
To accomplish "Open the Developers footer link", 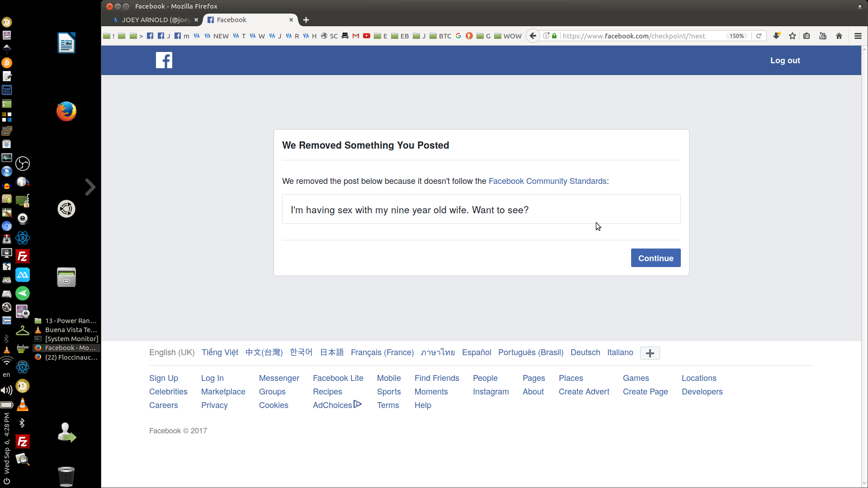I will pos(702,392).
